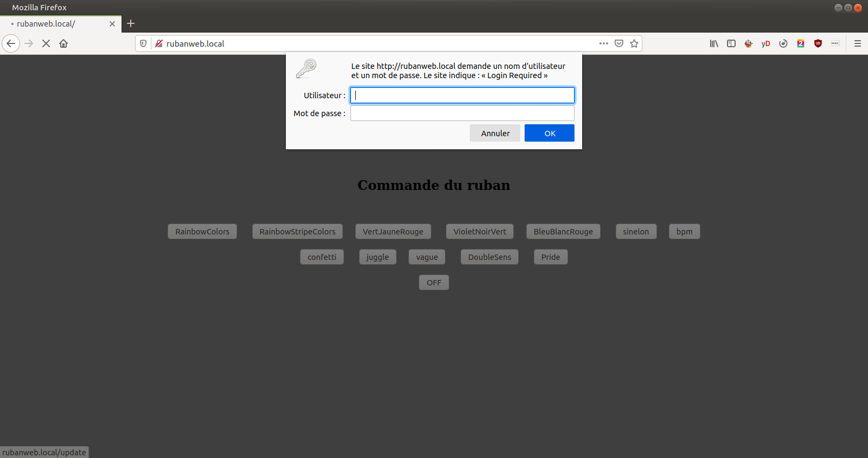Focus the Utilisateur text field
868x458 pixels.
click(x=462, y=96)
